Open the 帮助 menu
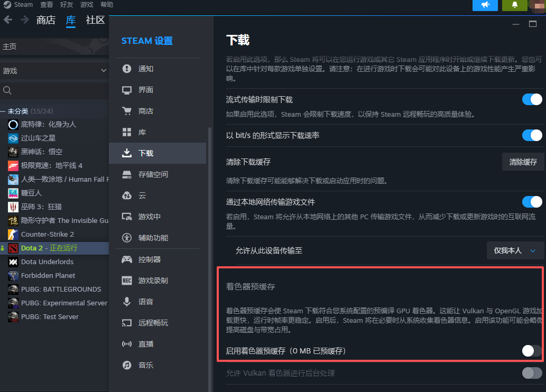Screen dimensions: 546x392 (x=107, y=5)
